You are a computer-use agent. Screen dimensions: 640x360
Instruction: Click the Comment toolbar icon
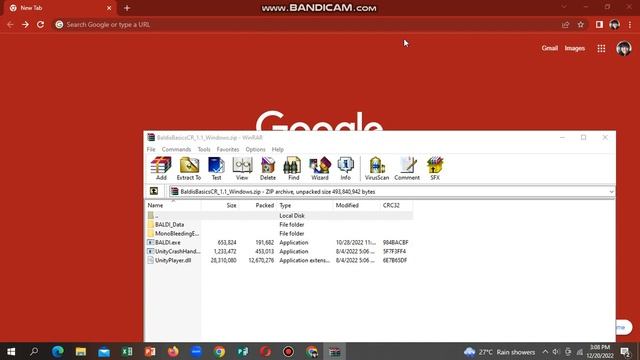coord(407,168)
